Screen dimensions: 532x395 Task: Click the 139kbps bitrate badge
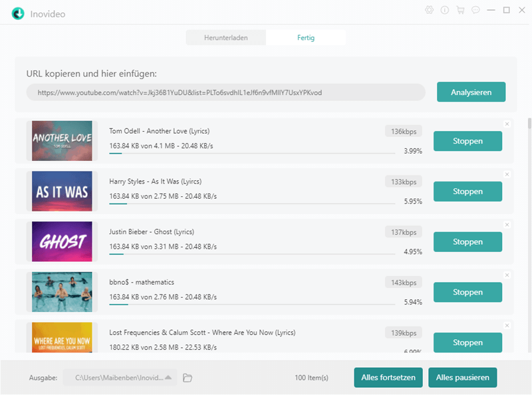404,333
